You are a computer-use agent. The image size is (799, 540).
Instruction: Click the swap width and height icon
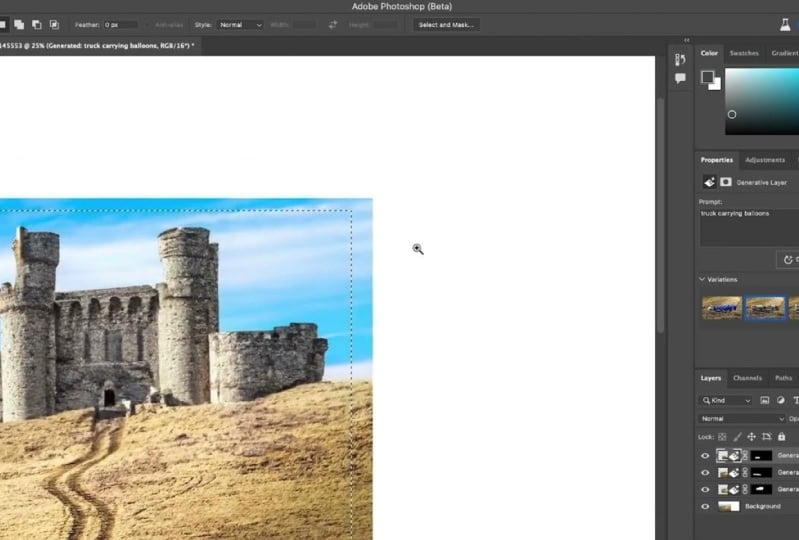point(333,24)
